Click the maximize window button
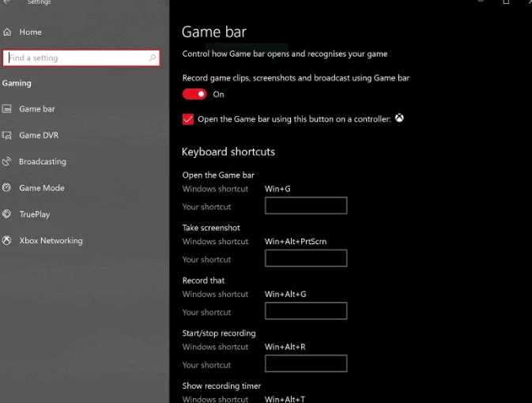Viewport: 532px width, 403px height. tap(506, 2)
